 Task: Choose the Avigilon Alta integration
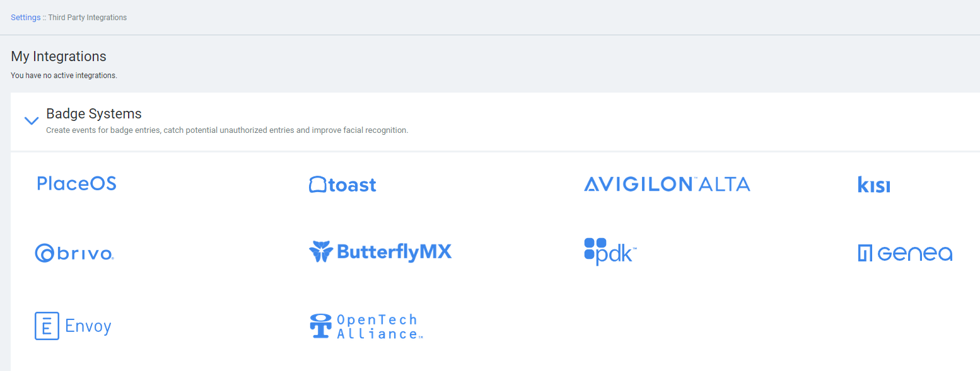pyautogui.click(x=667, y=184)
